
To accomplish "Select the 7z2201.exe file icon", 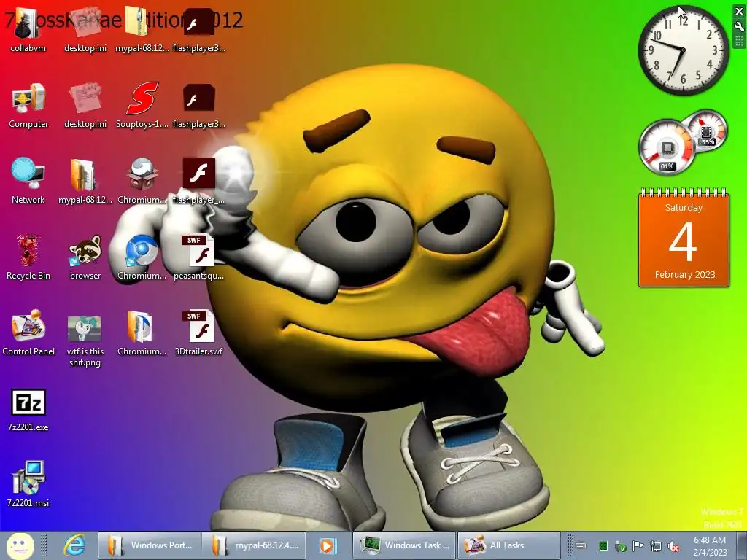I will tap(28, 410).
